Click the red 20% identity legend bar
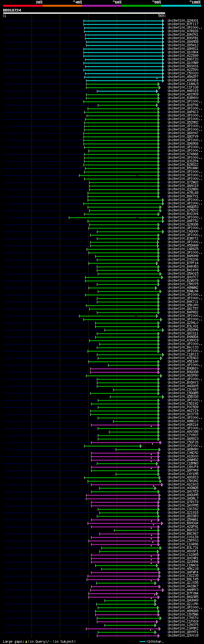Image resolution: width=204 pixels, height=644 pixels. (x=23, y=6)
